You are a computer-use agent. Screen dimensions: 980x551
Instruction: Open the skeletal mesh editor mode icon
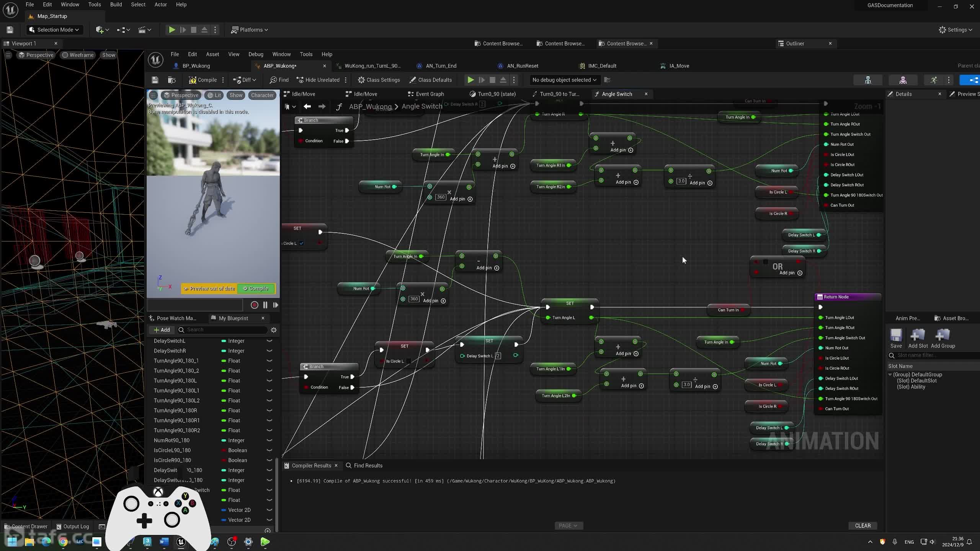(x=903, y=80)
